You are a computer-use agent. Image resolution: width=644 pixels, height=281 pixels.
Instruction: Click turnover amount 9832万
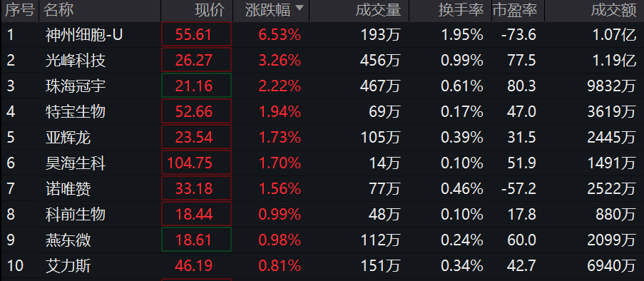coord(612,86)
